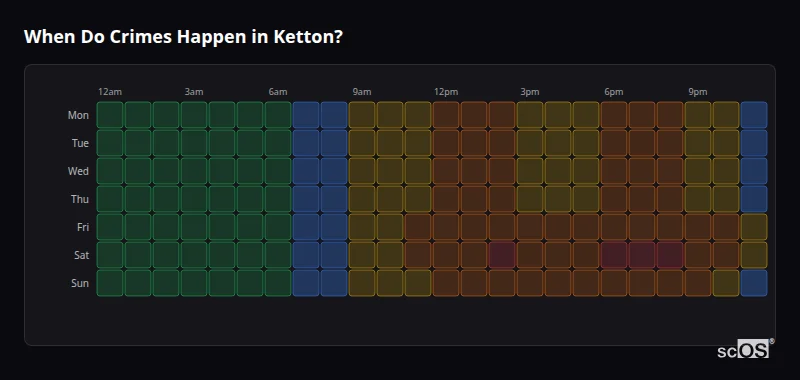Image resolution: width=800 pixels, height=380 pixels.
Task: Click the "Thu" row label
Action: coord(80,199)
